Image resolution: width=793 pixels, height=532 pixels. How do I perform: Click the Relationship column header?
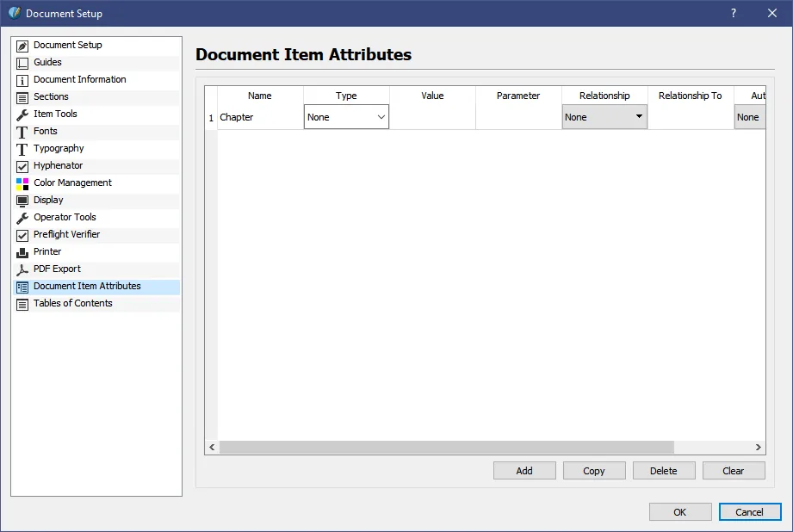(604, 96)
